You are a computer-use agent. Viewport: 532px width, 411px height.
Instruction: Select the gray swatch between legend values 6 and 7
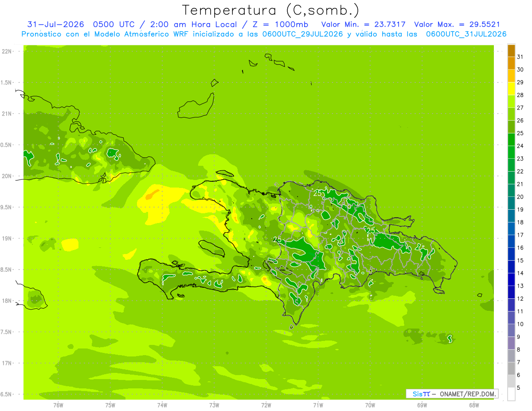click(511, 368)
